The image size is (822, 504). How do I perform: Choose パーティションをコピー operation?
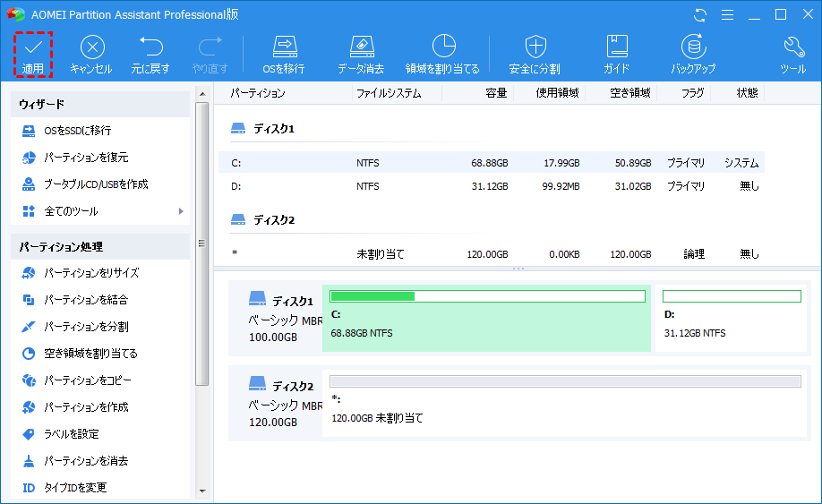[x=76, y=380]
